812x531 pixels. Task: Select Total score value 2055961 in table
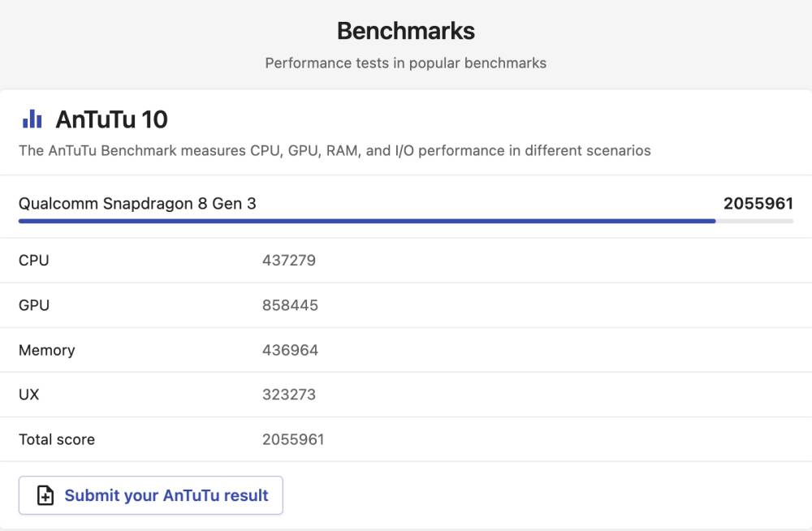click(293, 440)
